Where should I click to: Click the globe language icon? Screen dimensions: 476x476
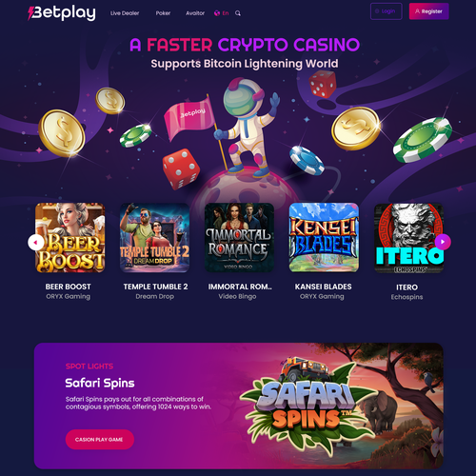217,13
